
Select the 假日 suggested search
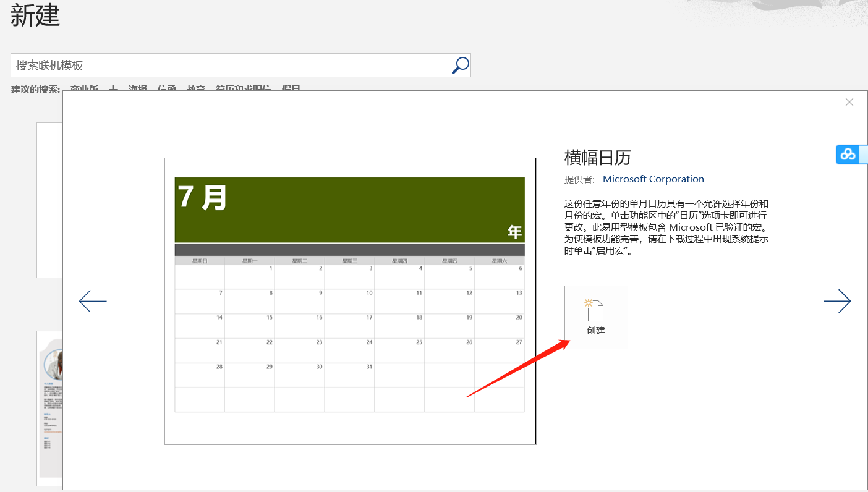tap(291, 88)
